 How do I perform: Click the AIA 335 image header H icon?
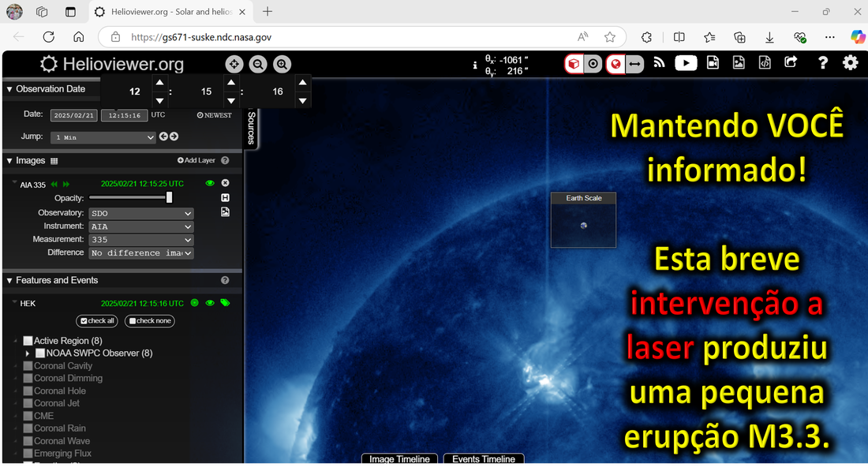226,197
